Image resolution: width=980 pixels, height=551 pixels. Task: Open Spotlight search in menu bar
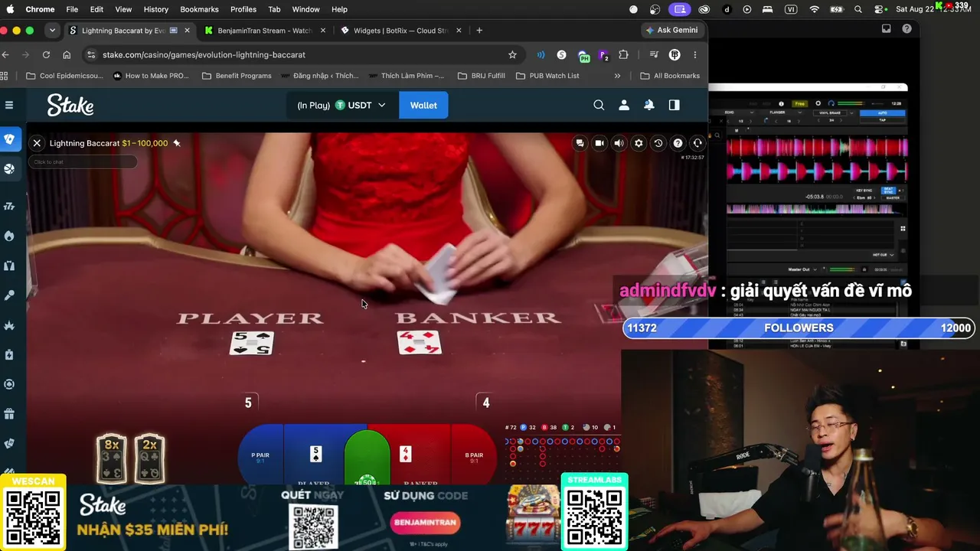point(858,9)
